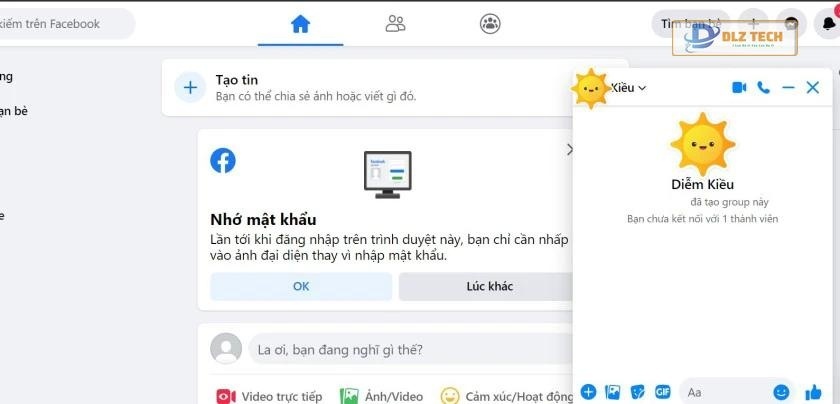Start a Video trực tiếp live stream

point(269,396)
